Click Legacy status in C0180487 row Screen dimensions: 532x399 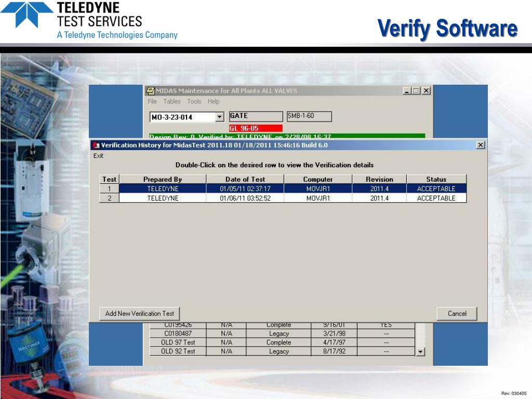279,334
